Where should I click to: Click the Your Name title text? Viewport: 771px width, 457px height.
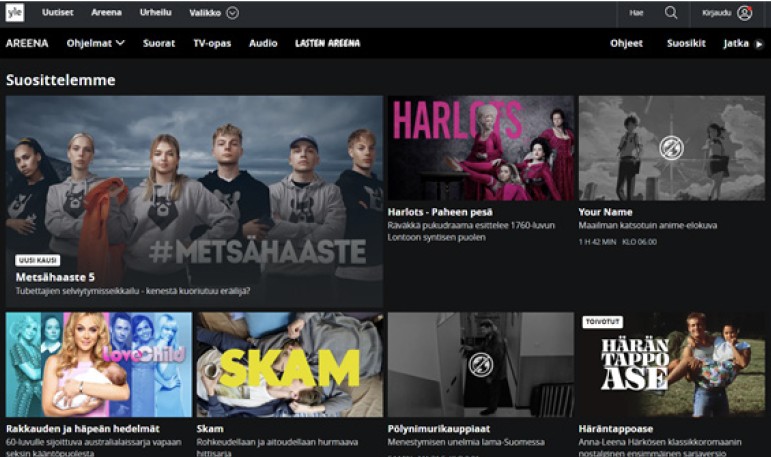pos(605,212)
